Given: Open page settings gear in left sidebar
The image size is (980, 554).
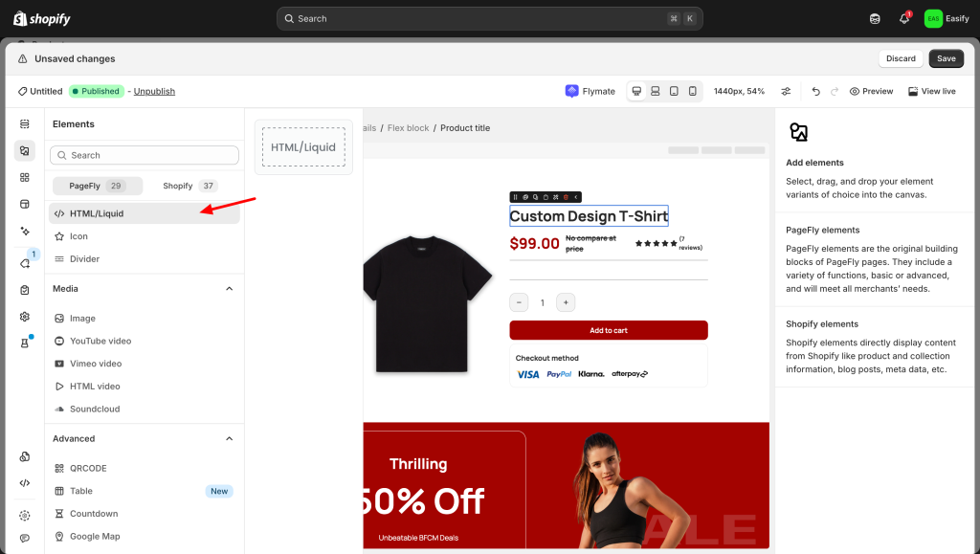Looking at the screenshot, I should (x=25, y=317).
